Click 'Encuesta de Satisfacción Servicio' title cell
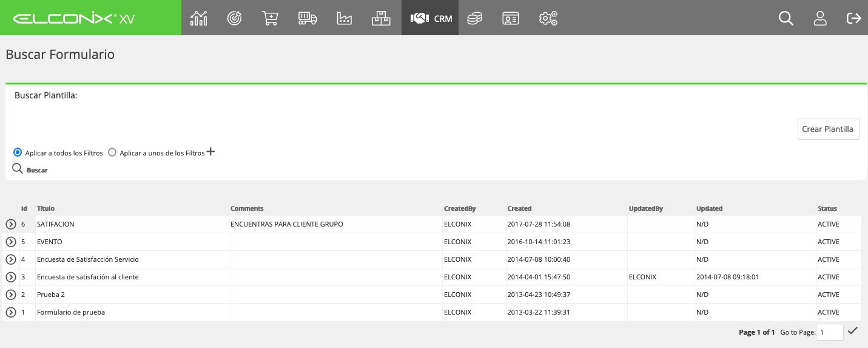 tap(132, 259)
